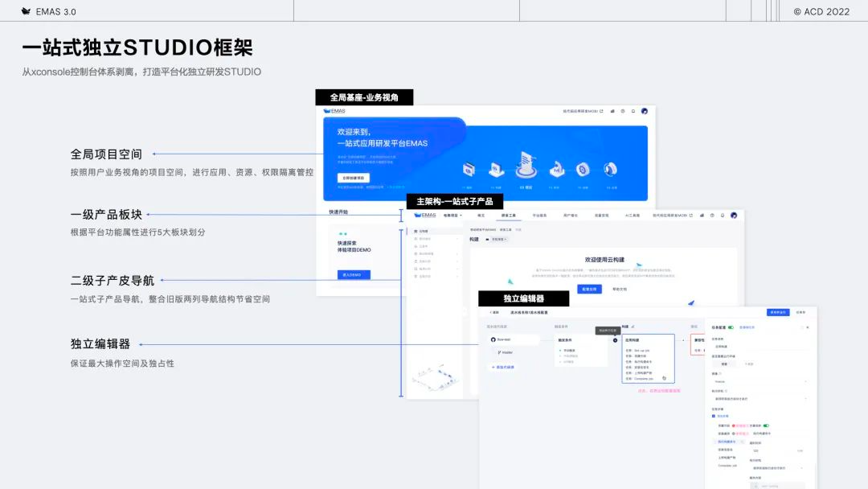Expand the second sidebar item in main window
Image resolution: width=868 pixels, height=489 pixels.
435,239
